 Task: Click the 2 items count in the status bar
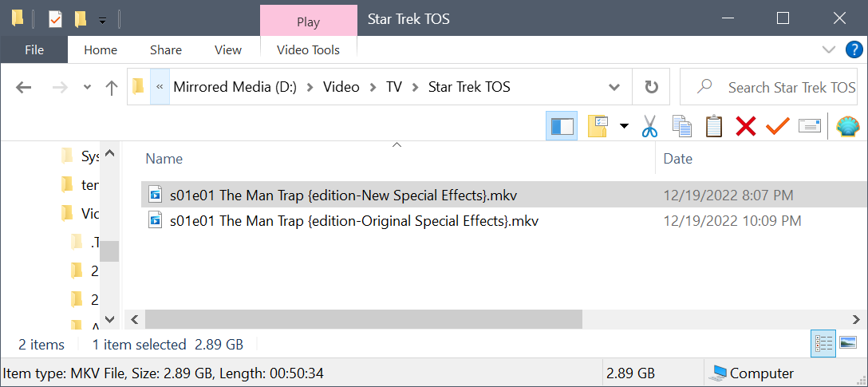pyautogui.click(x=41, y=345)
